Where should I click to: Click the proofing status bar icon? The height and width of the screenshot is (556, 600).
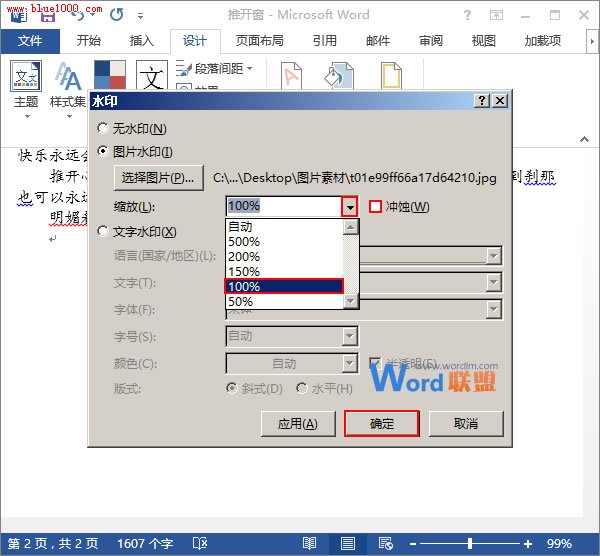200,543
